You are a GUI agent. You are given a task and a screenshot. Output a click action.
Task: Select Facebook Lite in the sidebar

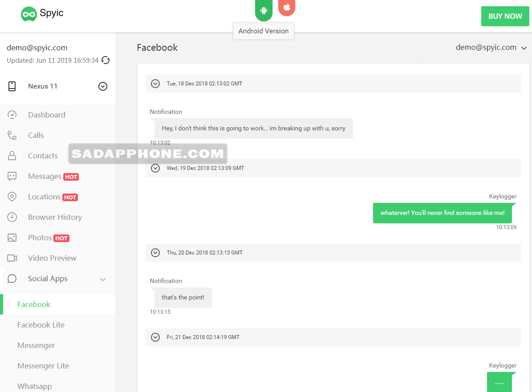[41, 324]
